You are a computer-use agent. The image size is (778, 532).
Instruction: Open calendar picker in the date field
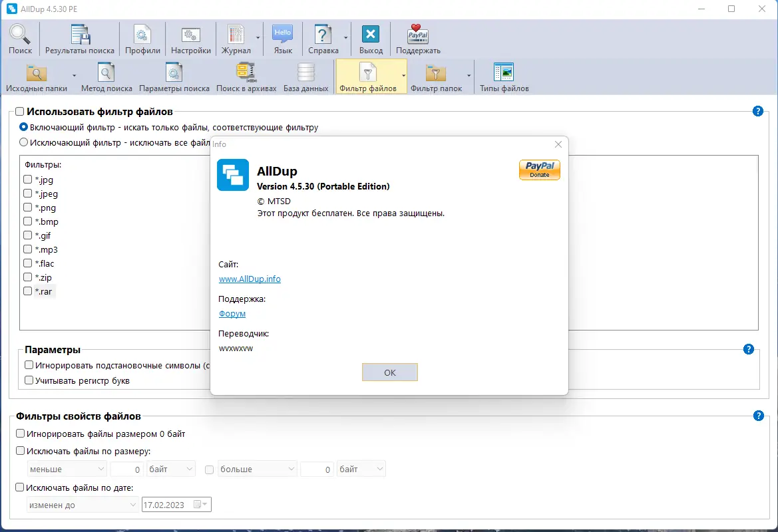(x=200, y=504)
